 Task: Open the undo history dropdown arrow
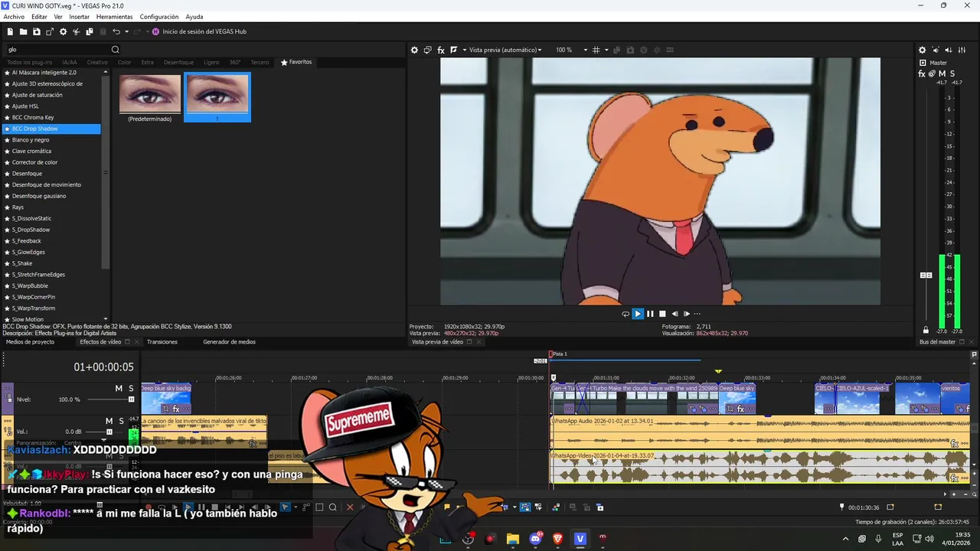tap(126, 31)
